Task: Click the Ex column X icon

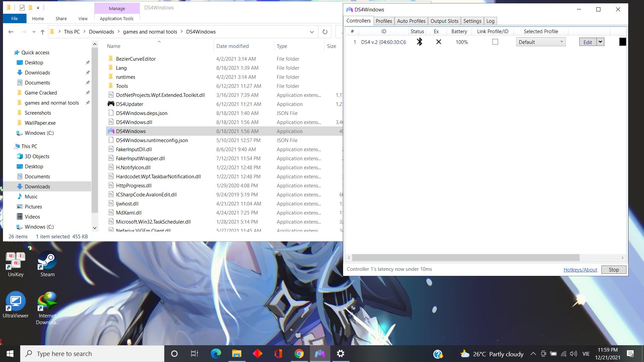Action: tap(438, 42)
